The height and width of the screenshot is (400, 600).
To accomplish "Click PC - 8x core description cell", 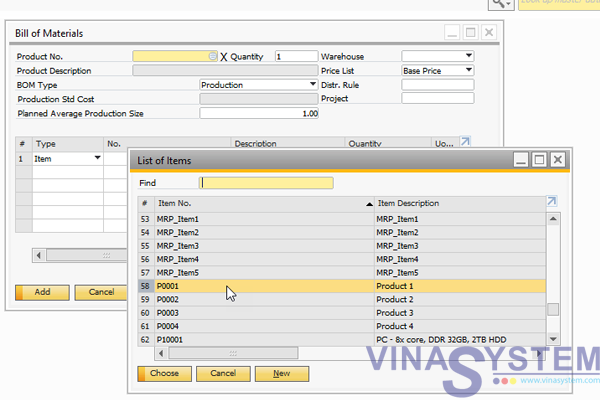I will 460,340.
